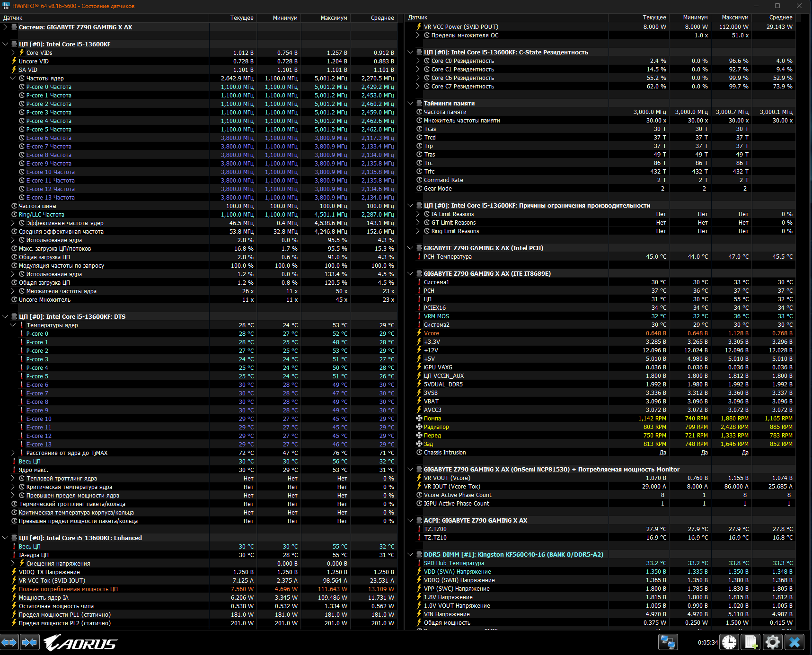Collapse the Частоты ядер subtree

point(13,78)
